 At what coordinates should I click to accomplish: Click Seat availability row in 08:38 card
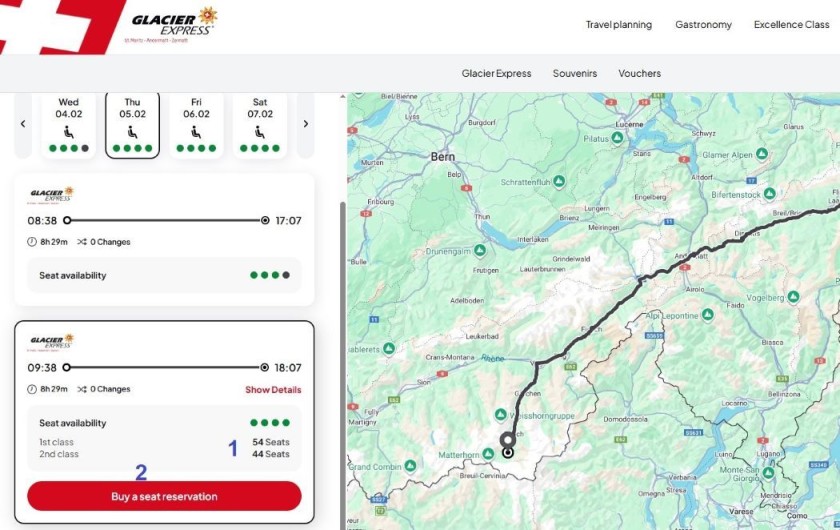tap(164, 275)
